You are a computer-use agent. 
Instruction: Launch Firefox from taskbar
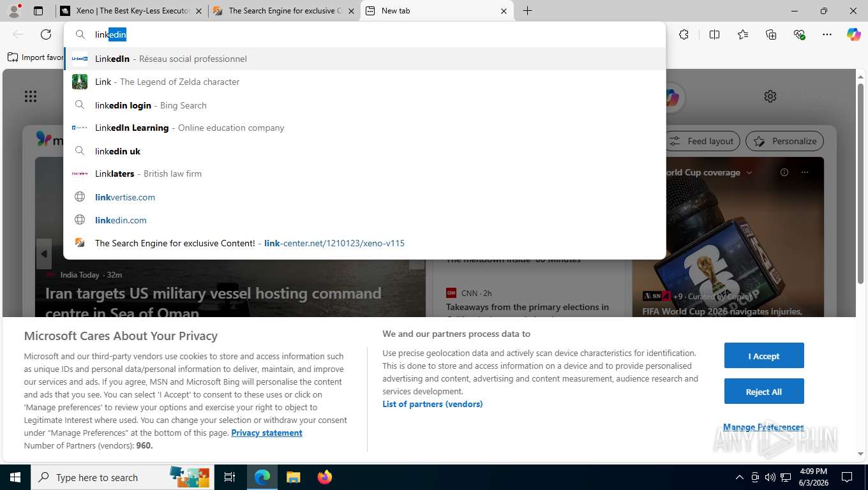pyautogui.click(x=324, y=477)
